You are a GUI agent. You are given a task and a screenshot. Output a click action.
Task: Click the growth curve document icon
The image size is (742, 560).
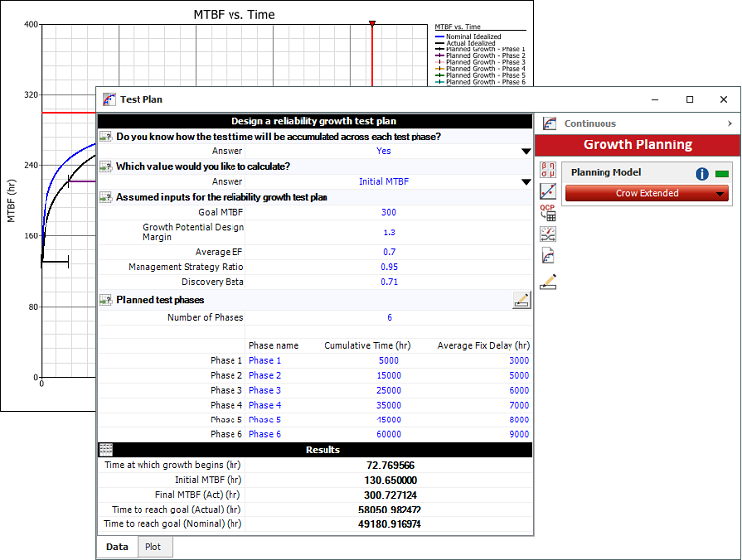pos(549,255)
